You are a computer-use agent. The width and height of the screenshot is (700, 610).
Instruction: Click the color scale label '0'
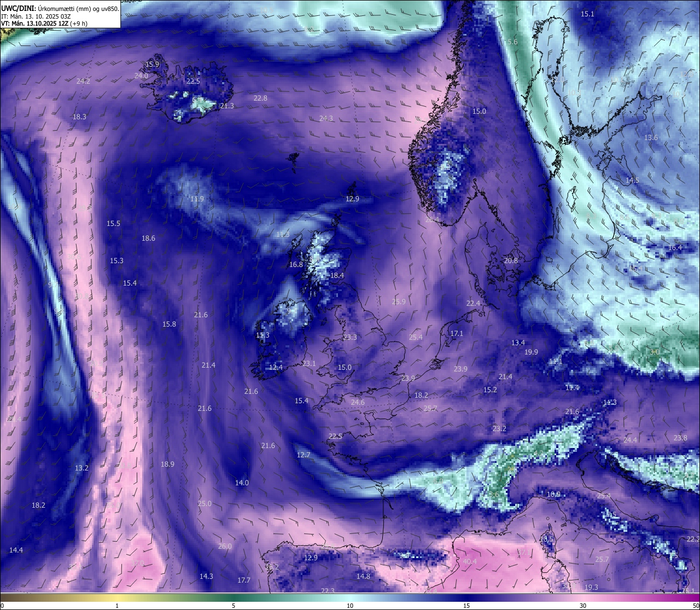click(x=2, y=606)
